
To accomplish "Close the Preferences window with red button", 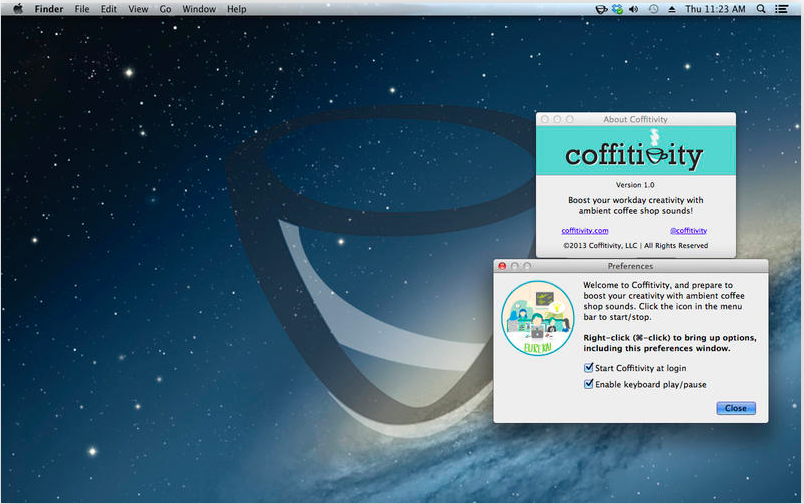I will pos(502,266).
